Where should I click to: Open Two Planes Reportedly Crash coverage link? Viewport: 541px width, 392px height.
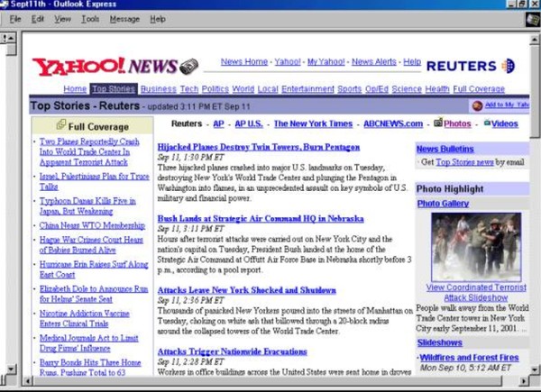pos(89,152)
